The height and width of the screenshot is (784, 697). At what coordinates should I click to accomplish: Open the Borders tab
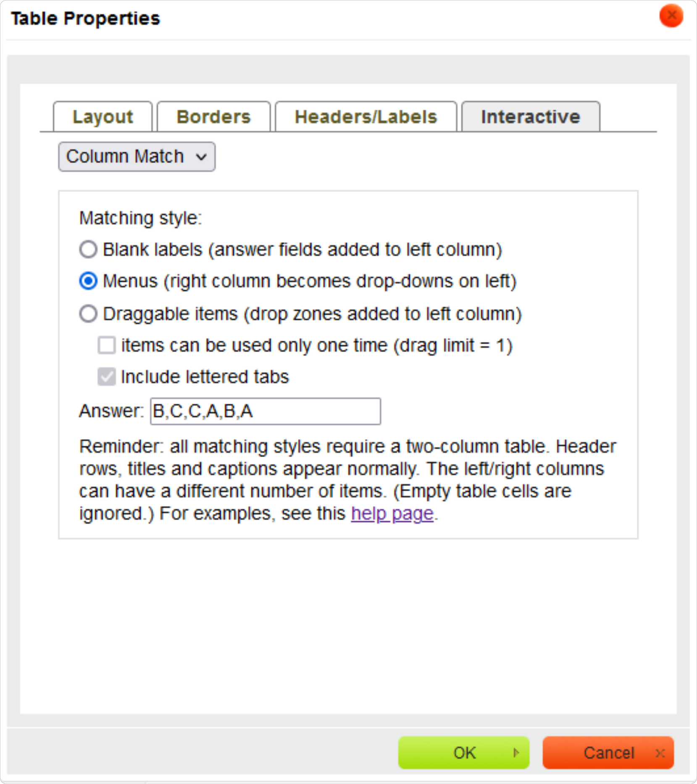click(213, 116)
